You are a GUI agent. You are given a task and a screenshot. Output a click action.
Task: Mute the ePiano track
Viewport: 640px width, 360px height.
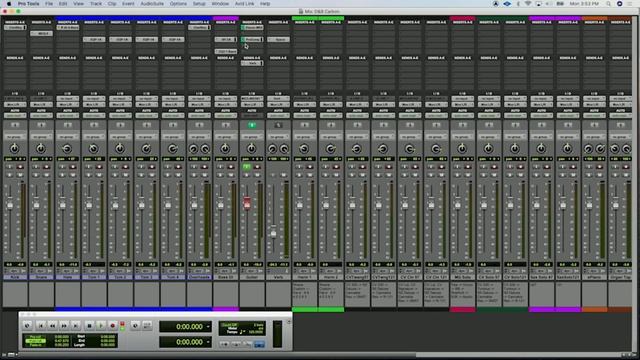tap(600, 175)
